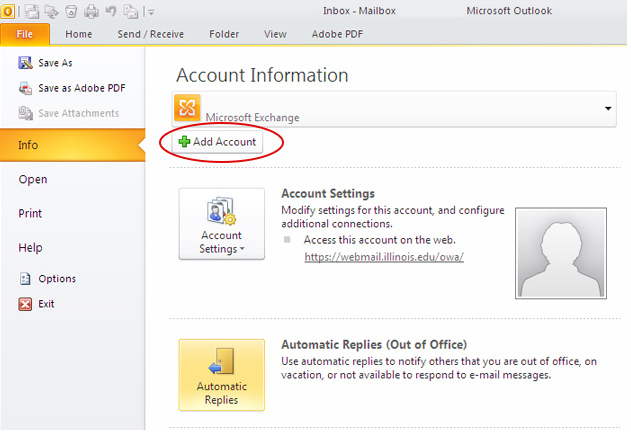Click the 'Account Settings' section heading
The height and width of the screenshot is (432, 631).
[x=328, y=194]
